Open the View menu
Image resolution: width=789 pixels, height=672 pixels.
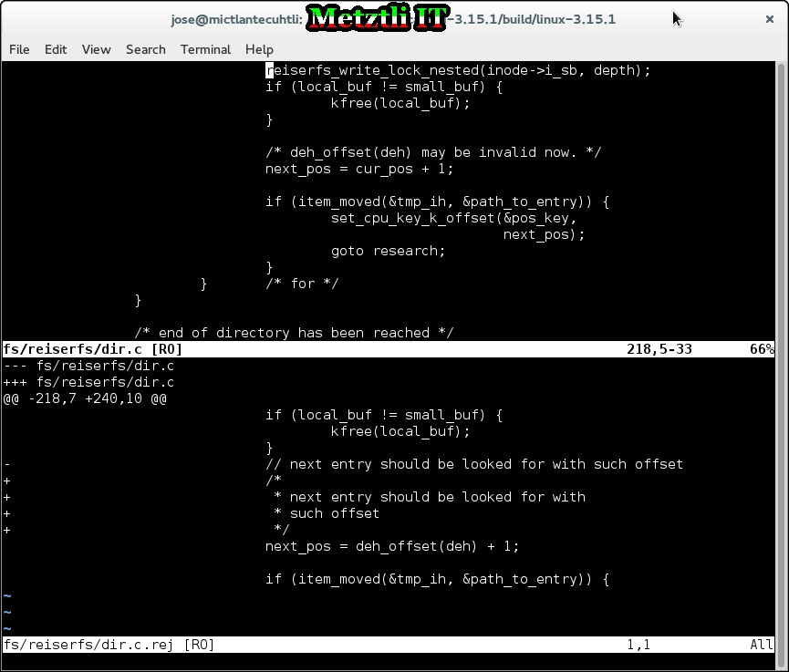[96, 49]
